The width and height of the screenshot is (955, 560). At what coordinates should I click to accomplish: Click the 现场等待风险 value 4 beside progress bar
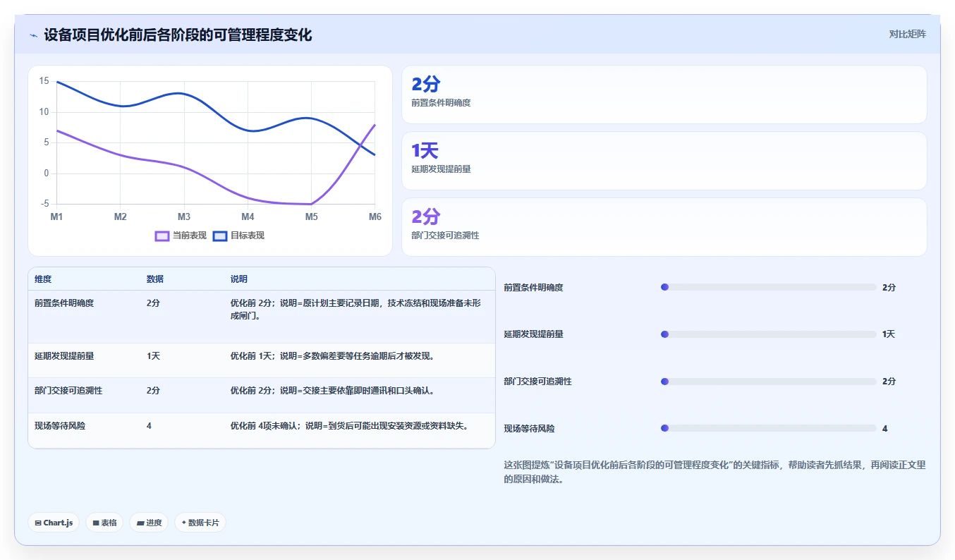tap(885, 429)
